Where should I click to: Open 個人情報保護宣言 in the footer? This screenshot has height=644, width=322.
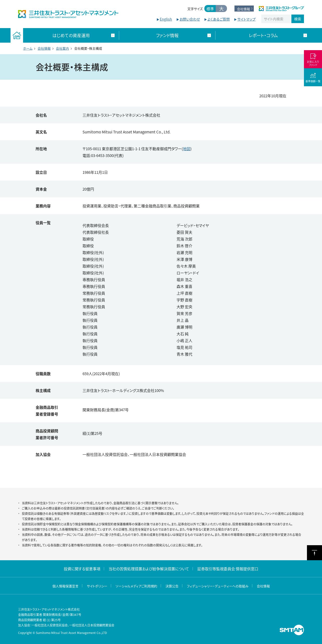point(65,586)
